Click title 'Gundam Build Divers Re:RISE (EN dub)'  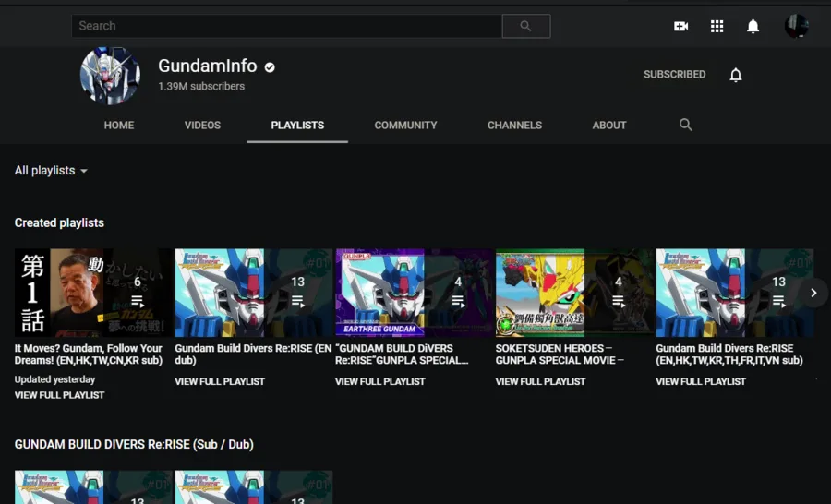tap(253, 354)
